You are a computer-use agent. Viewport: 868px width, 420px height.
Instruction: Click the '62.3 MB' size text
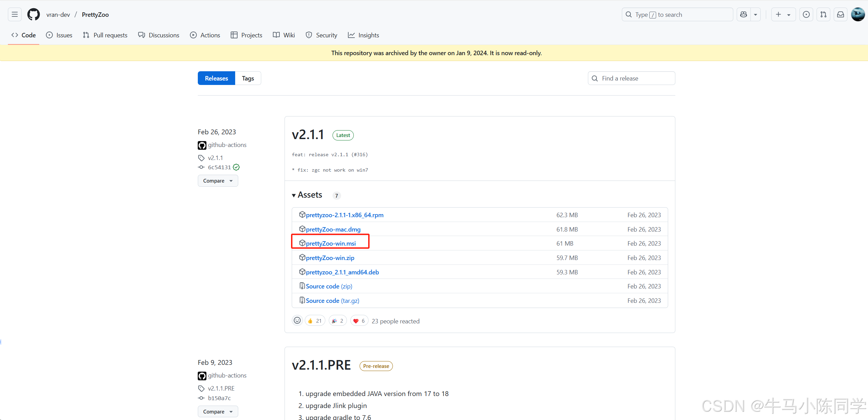point(567,215)
